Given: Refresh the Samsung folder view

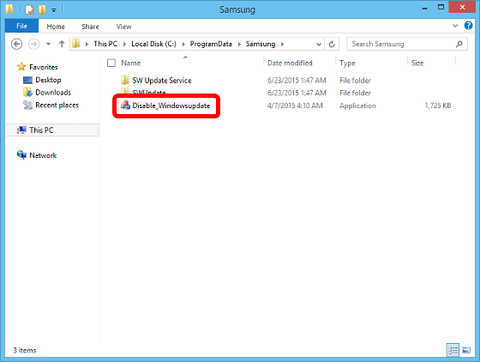Looking at the screenshot, I should [332, 44].
